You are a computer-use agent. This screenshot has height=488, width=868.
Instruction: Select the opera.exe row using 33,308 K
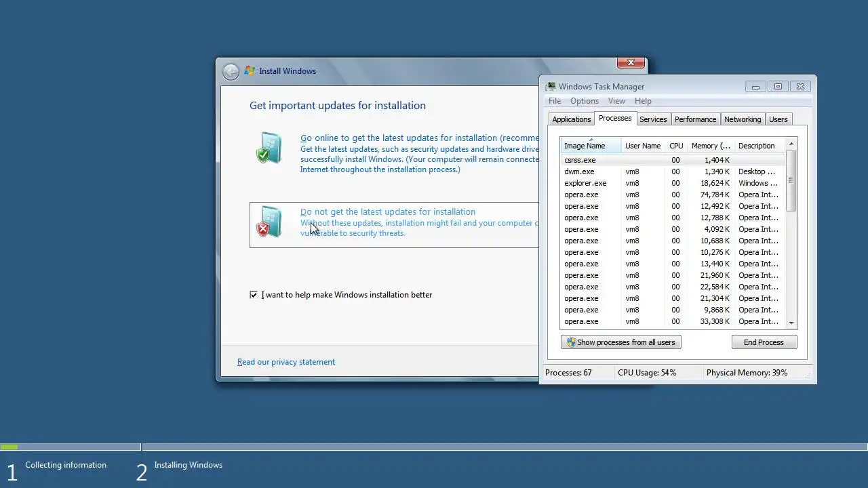(x=673, y=321)
